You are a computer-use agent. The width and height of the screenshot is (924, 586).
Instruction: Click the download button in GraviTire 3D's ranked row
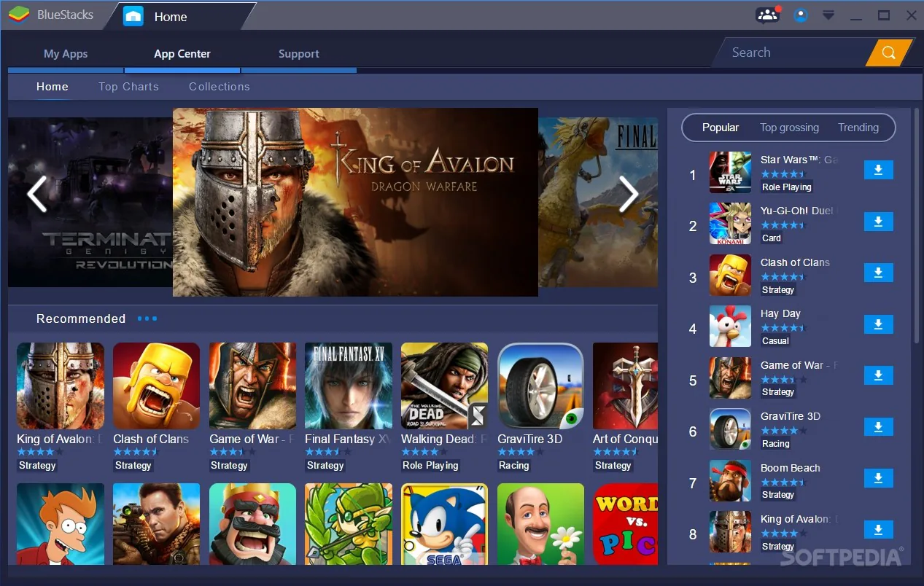[878, 427]
